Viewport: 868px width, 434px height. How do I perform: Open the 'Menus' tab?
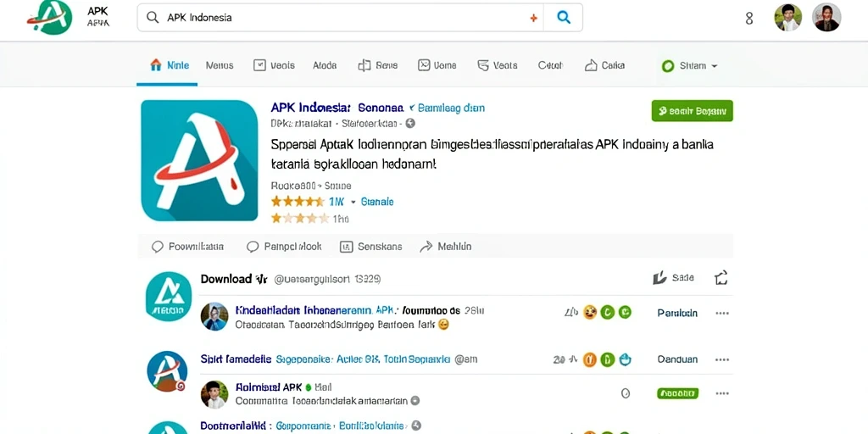220,65
